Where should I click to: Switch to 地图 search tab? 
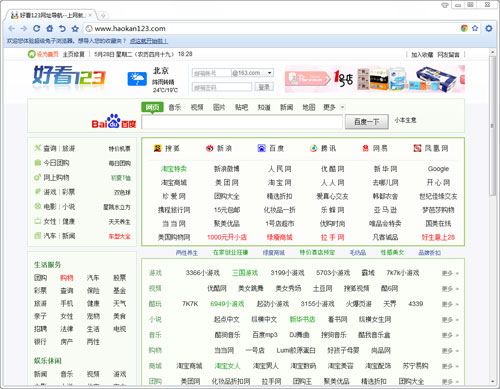pos(309,107)
